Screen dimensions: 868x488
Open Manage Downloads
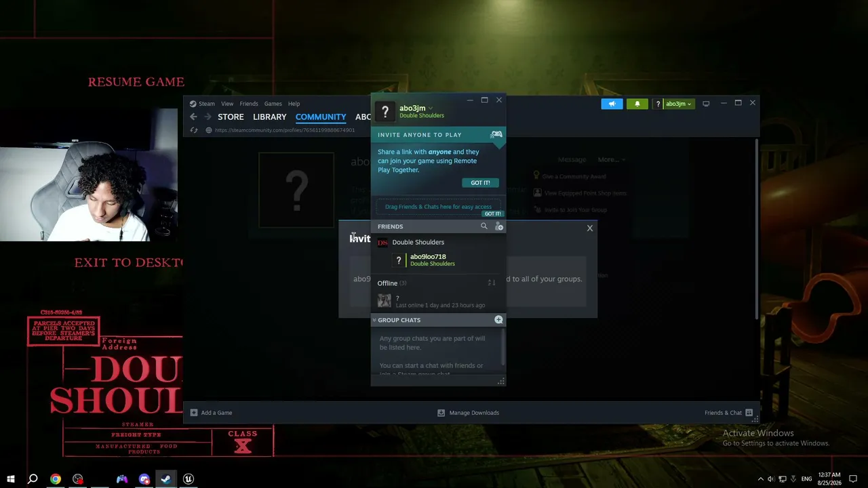[x=468, y=413]
